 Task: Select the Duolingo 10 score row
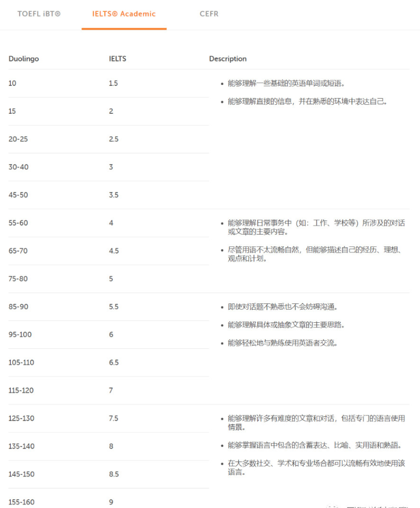coord(12,83)
